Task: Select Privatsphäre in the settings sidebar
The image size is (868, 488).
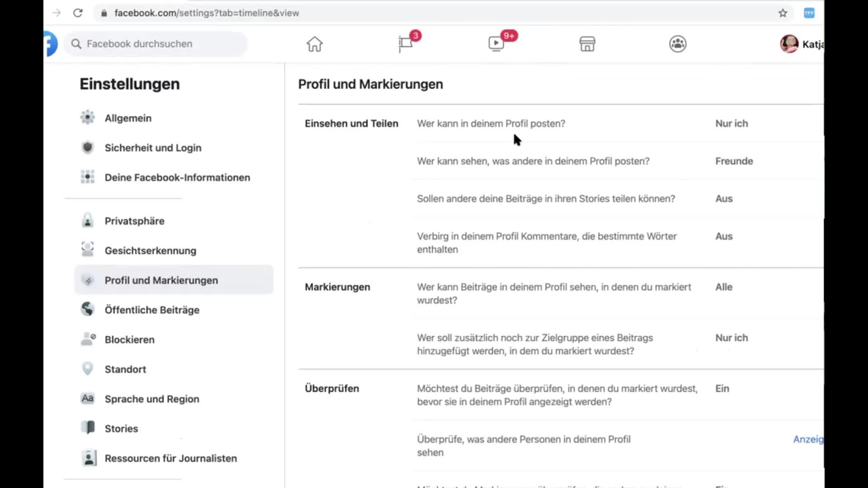Action: (x=134, y=221)
